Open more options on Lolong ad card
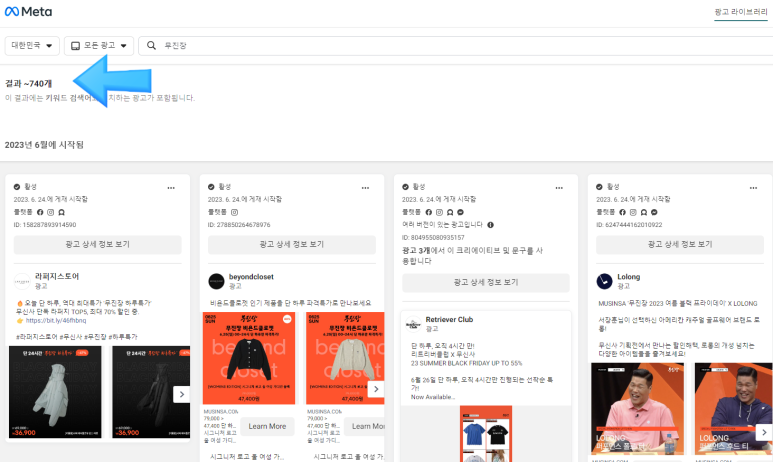 click(753, 188)
